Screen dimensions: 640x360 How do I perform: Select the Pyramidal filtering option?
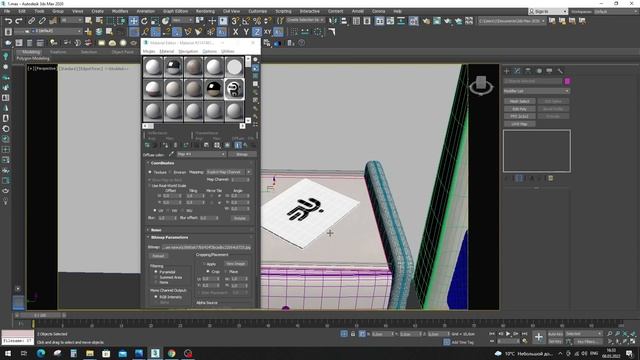156,272
